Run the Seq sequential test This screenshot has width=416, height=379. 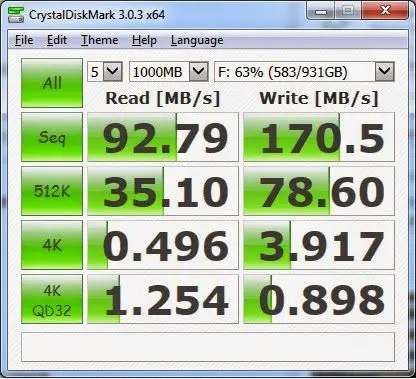click(52, 137)
